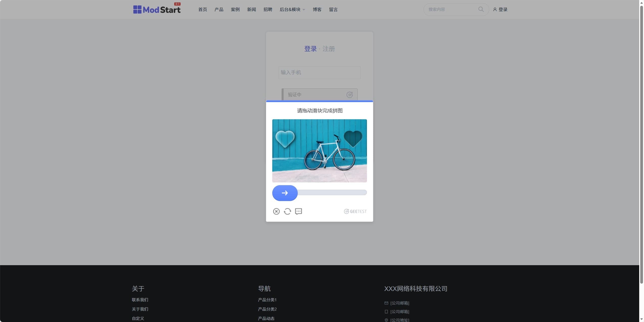644x322 pixels.
Task: Open the 产品分类1 footer link
Action: [267, 300]
